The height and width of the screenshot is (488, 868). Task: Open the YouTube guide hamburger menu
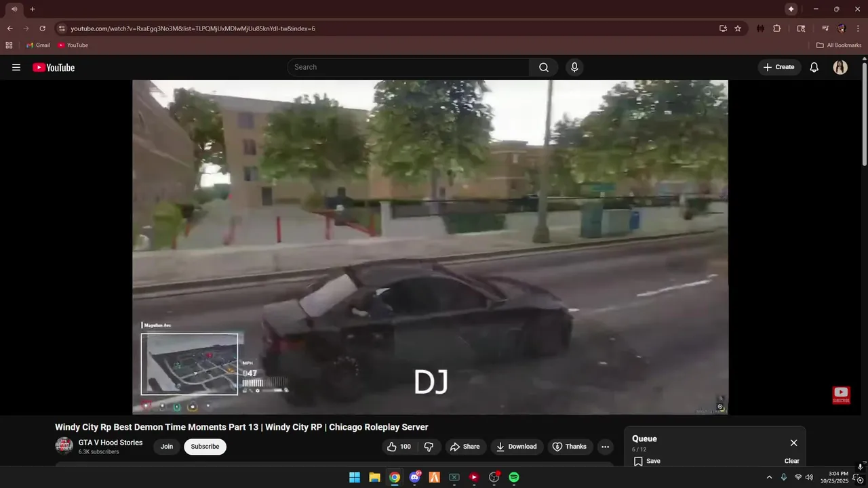tap(16, 67)
